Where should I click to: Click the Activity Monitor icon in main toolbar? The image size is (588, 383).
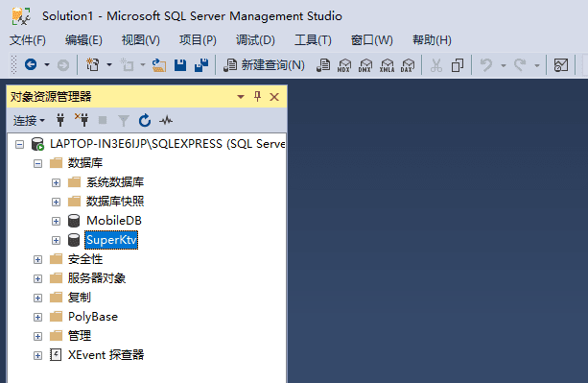pyautogui.click(x=561, y=65)
